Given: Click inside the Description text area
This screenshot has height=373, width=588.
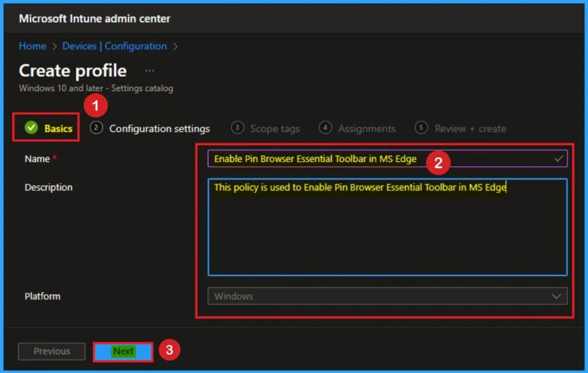Looking at the screenshot, I should 388,227.
